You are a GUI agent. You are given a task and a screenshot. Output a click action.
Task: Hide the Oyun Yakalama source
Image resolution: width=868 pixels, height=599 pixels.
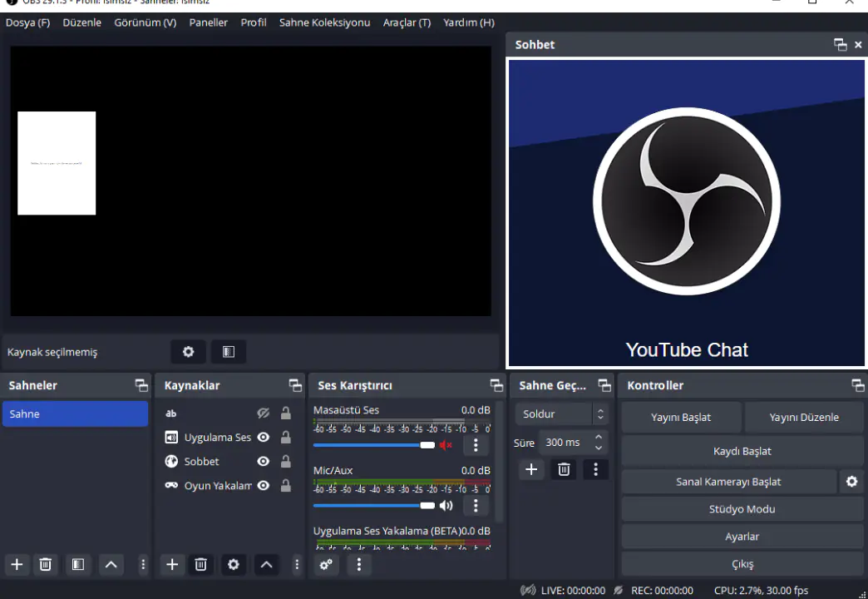(x=264, y=485)
